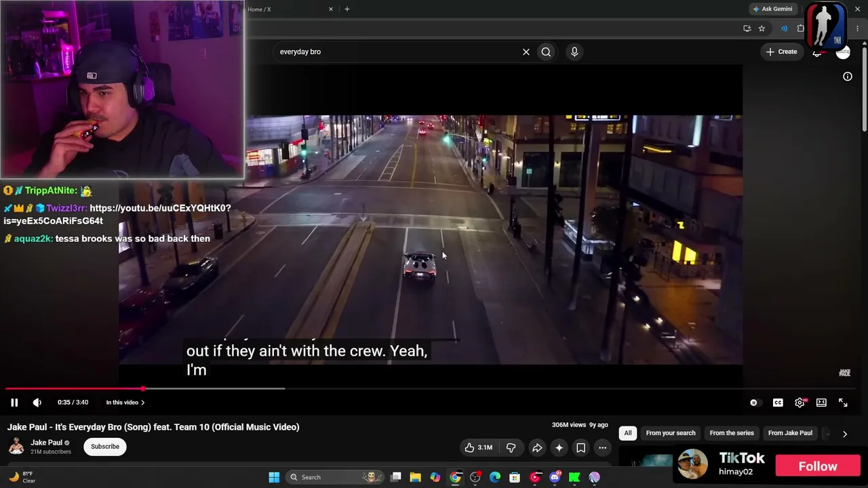This screenshot has height=488, width=868.
Task: Click Jake Paul's channel avatar
Action: (16, 446)
